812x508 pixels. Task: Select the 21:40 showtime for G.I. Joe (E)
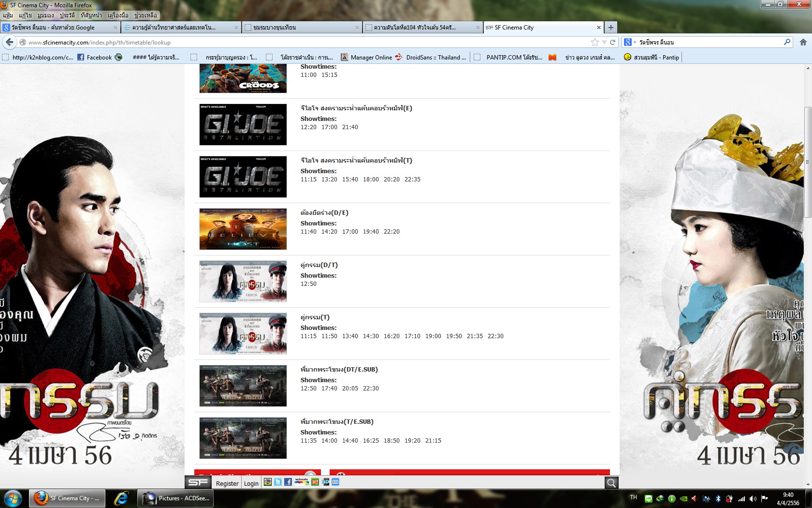pyautogui.click(x=350, y=127)
